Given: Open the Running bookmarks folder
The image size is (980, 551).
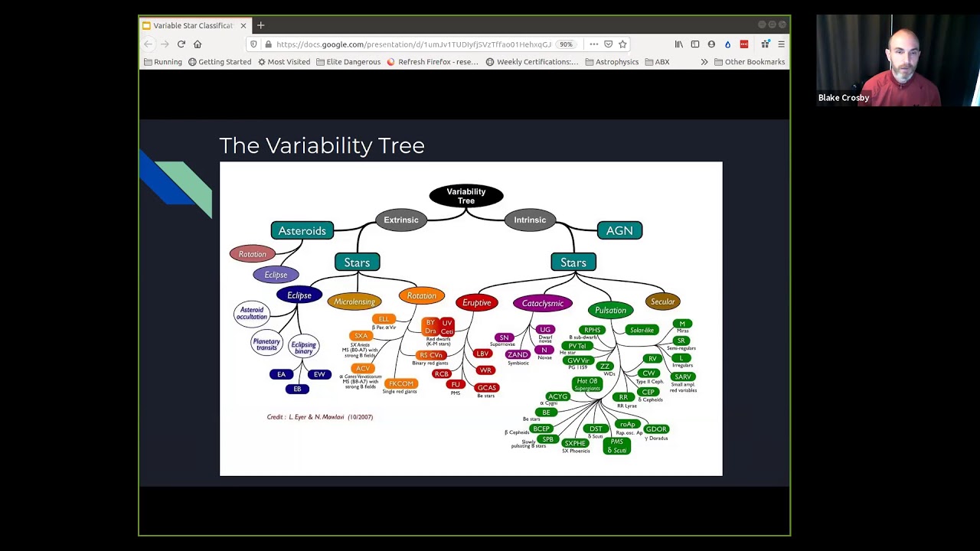Looking at the screenshot, I should click(x=162, y=62).
